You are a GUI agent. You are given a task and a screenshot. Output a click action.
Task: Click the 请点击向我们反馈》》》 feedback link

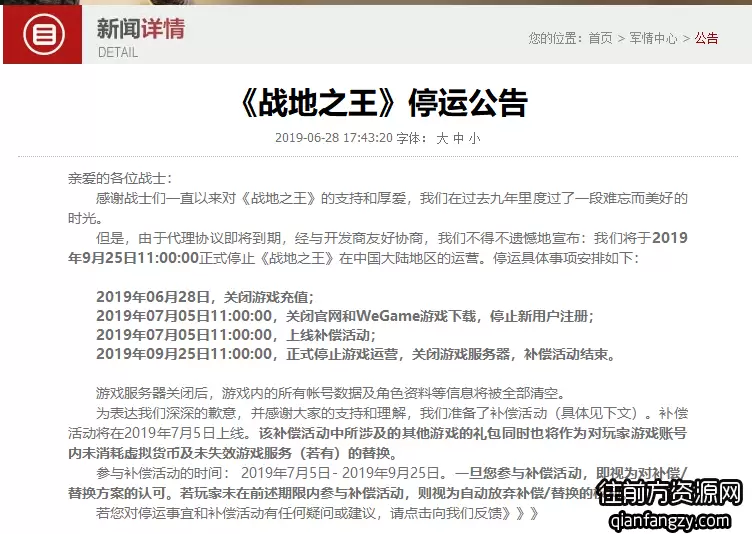[x=464, y=513]
